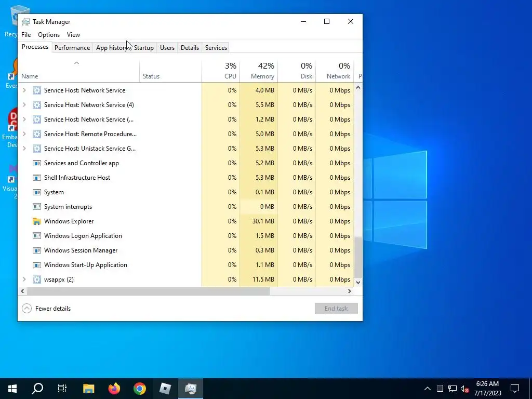Sort by Network usage column
This screenshot has width=532, height=399.
coord(335,71)
